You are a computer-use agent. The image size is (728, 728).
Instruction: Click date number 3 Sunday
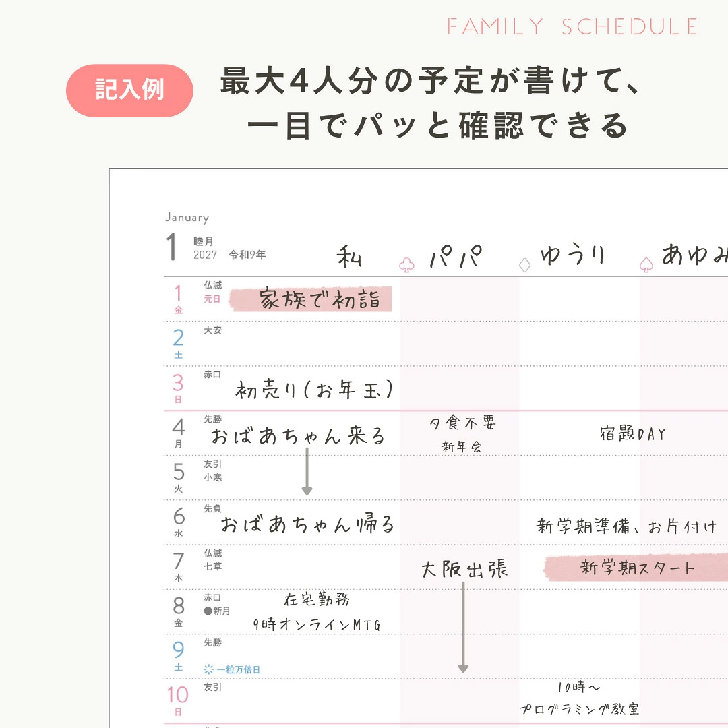click(x=178, y=383)
